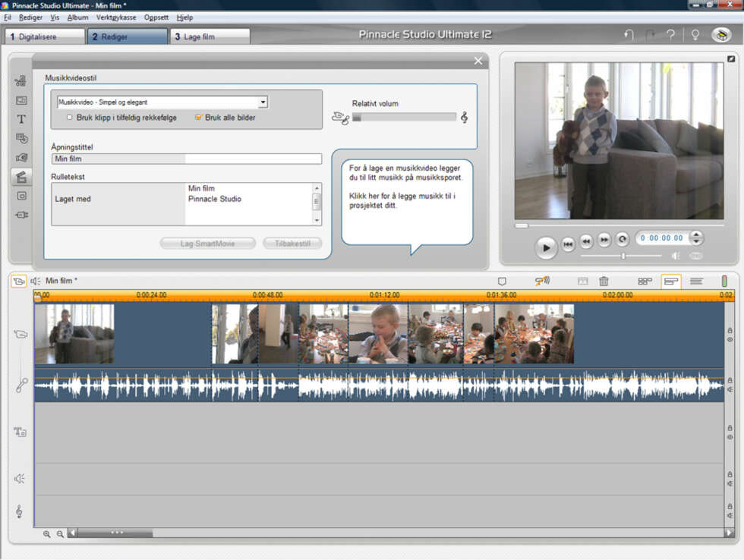Mute the music track
This screenshot has width=744, height=560.
point(730,515)
